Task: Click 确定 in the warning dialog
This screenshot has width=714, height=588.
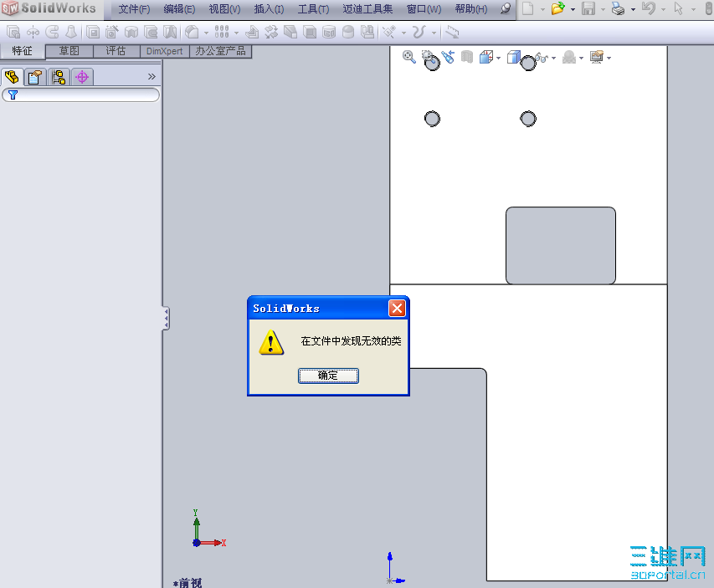Action: 328,376
